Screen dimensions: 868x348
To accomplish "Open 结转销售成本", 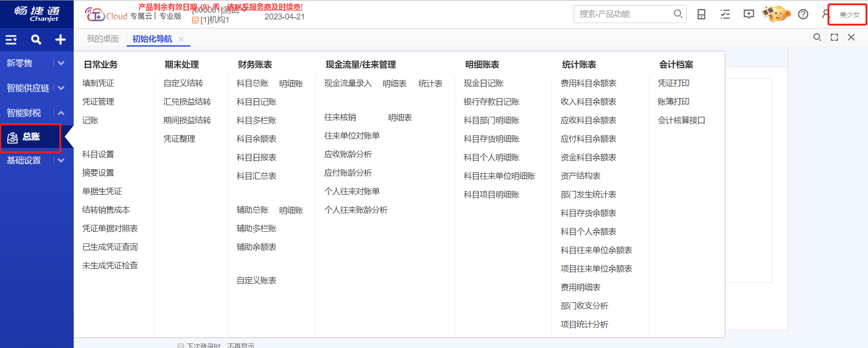I will pyautogui.click(x=106, y=210).
